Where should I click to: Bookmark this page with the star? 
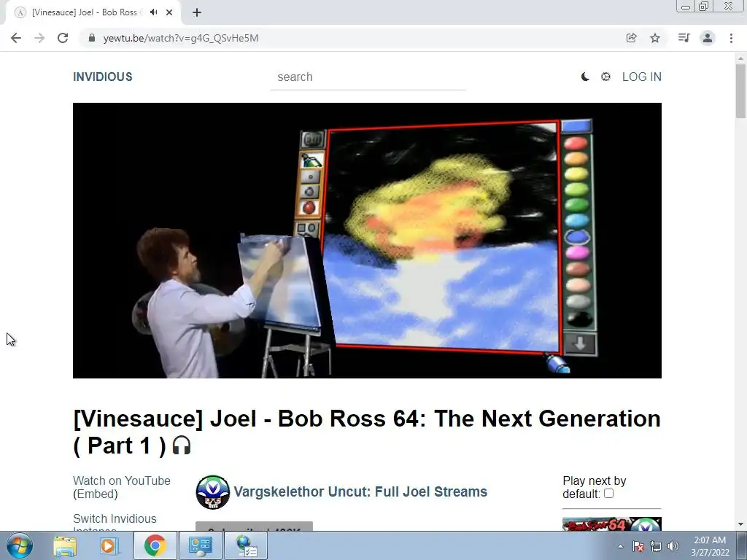click(x=655, y=38)
